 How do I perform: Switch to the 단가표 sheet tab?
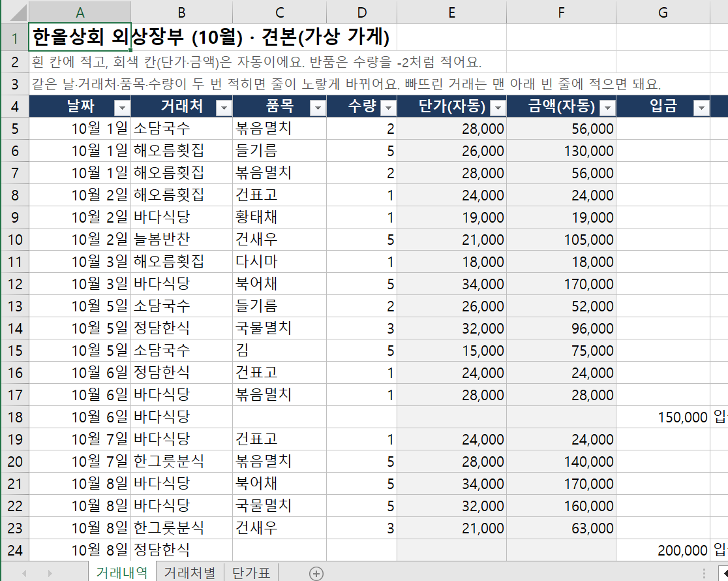pyautogui.click(x=251, y=572)
